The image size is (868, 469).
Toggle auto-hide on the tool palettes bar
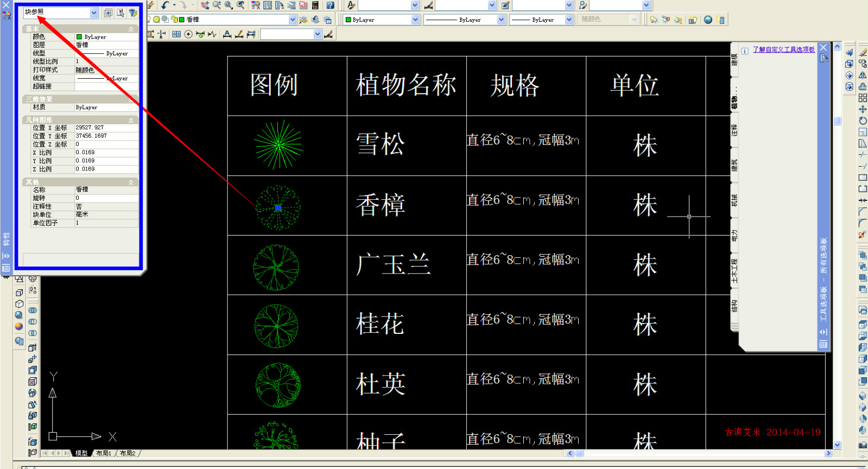point(823,332)
